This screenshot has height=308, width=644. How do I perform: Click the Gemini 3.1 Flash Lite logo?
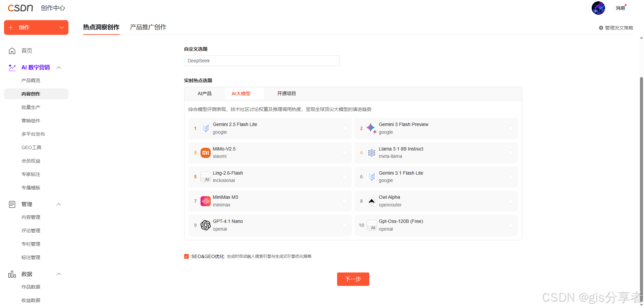[372, 177]
